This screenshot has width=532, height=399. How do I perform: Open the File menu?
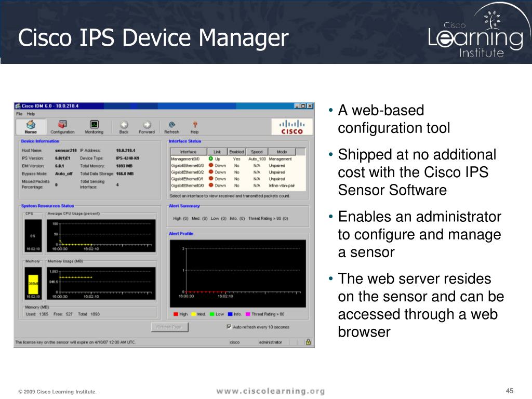point(19,114)
